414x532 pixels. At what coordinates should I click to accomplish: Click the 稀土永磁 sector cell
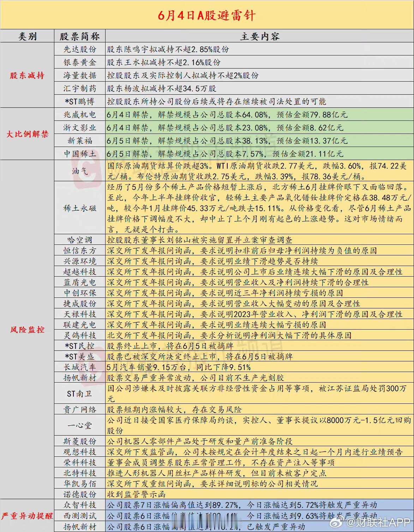click(80, 208)
